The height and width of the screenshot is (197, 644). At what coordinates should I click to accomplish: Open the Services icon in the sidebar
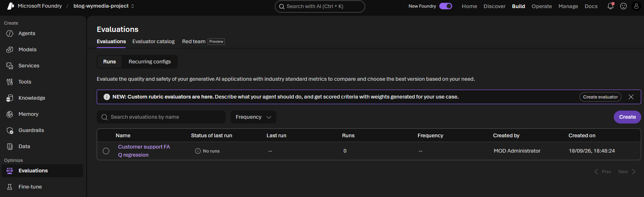tap(10, 66)
